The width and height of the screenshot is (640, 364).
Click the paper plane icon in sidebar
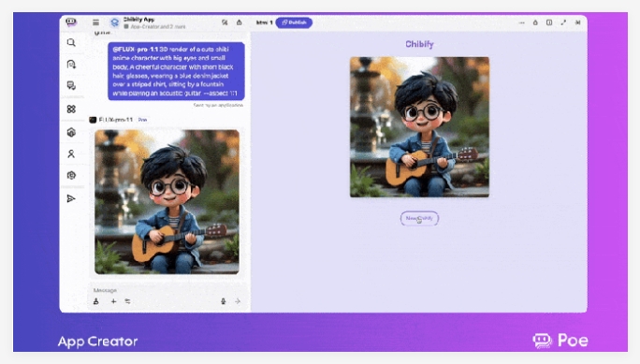click(71, 198)
